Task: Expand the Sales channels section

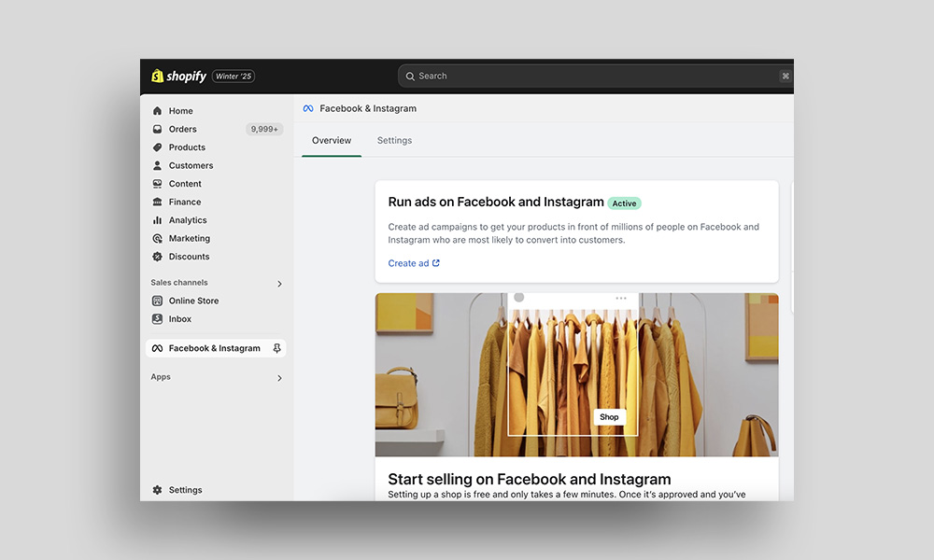Action: 278,283
